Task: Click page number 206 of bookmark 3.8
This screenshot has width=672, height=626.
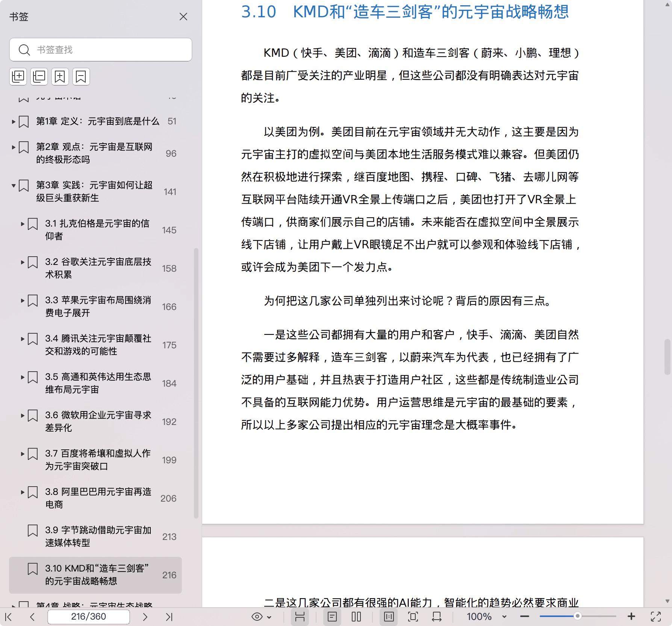Action: click(168, 498)
